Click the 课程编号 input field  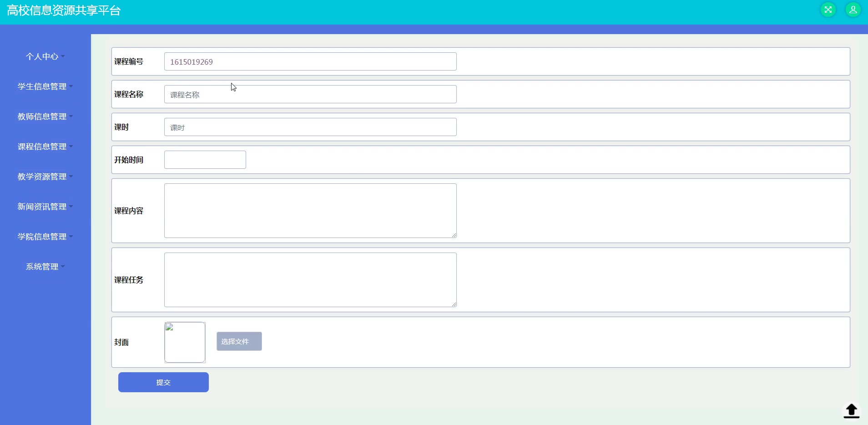pos(310,61)
